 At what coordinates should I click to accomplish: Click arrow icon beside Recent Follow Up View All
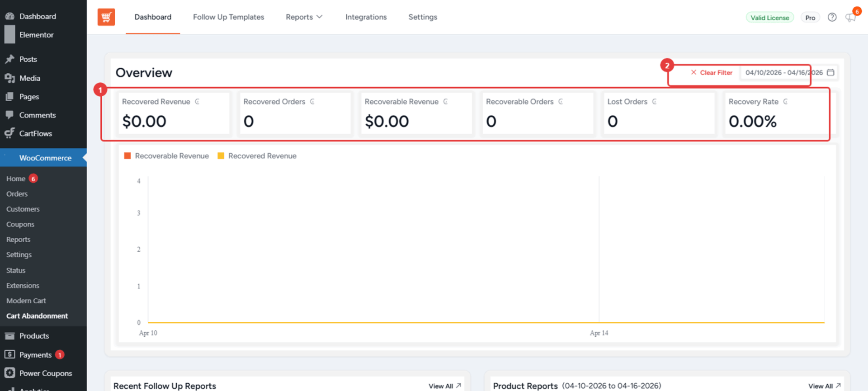(458, 386)
